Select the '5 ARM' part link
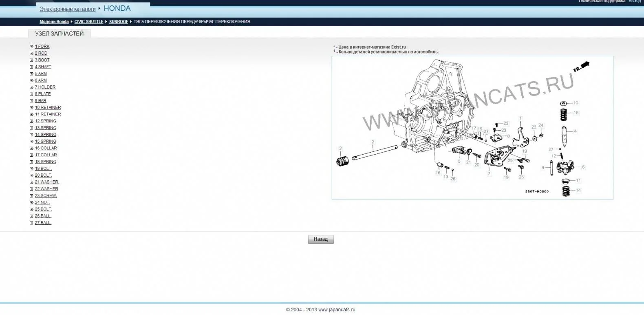 pyautogui.click(x=41, y=74)
